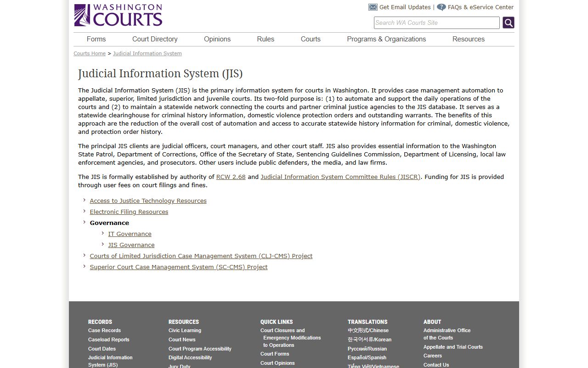Open Digital Accessibility footer link
The height and width of the screenshot is (368, 588).
(x=190, y=357)
